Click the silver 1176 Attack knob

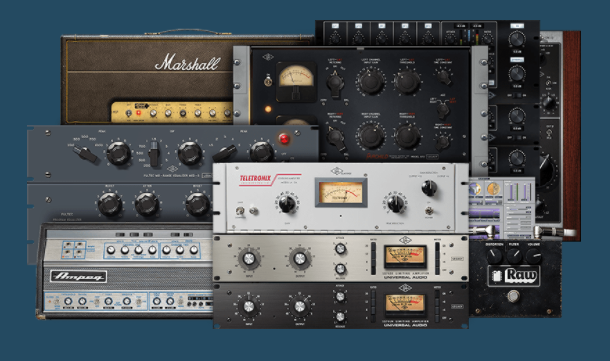pos(340,249)
